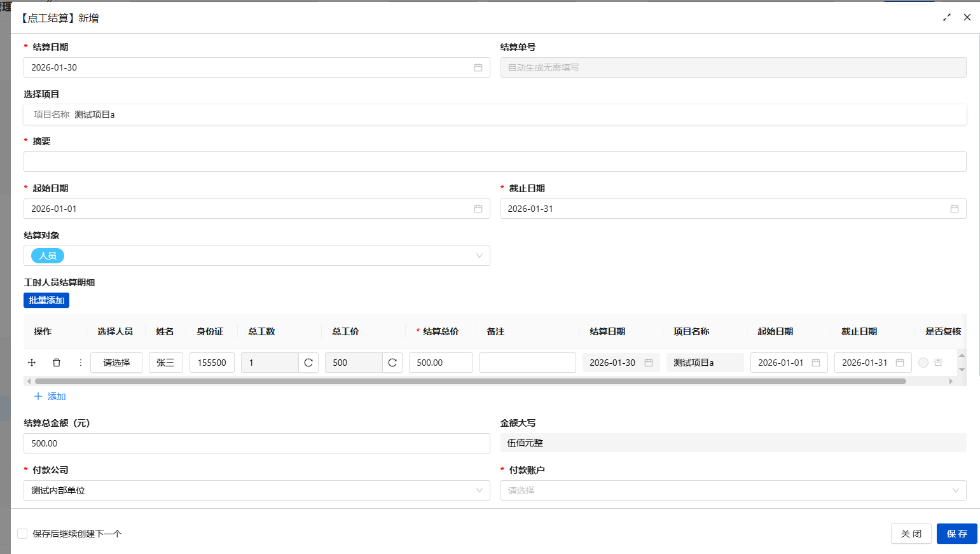This screenshot has width=980, height=554.
Task: Click the move handle icon in table row
Action: (x=32, y=363)
